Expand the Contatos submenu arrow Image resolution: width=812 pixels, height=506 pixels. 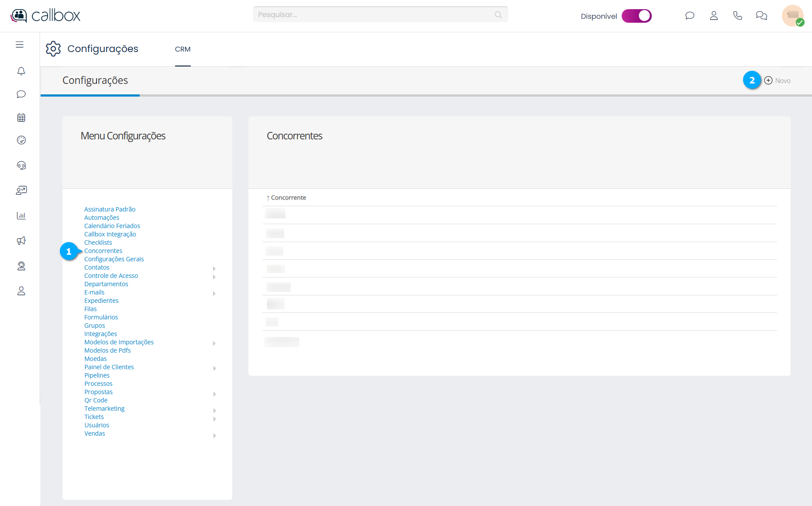(214, 268)
